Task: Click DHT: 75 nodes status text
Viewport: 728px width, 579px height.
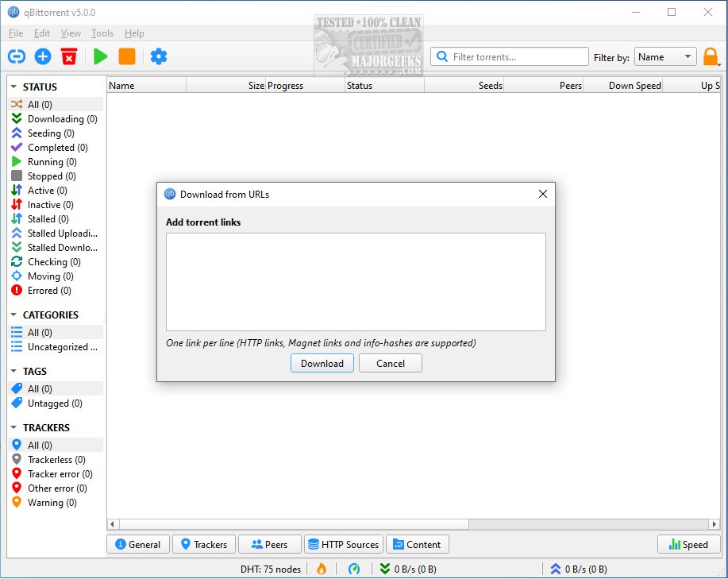Action: pyautogui.click(x=271, y=569)
